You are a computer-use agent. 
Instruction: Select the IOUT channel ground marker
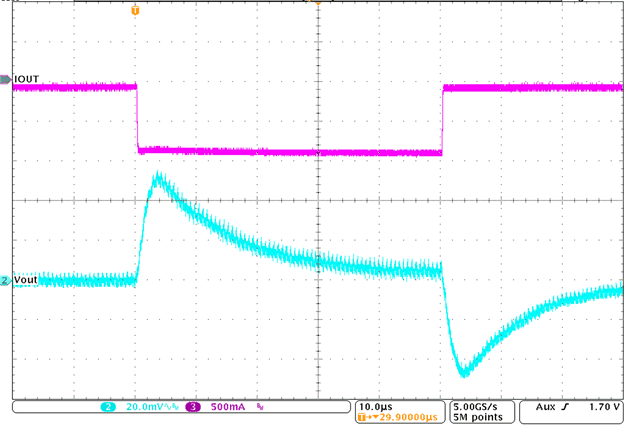coord(5,77)
